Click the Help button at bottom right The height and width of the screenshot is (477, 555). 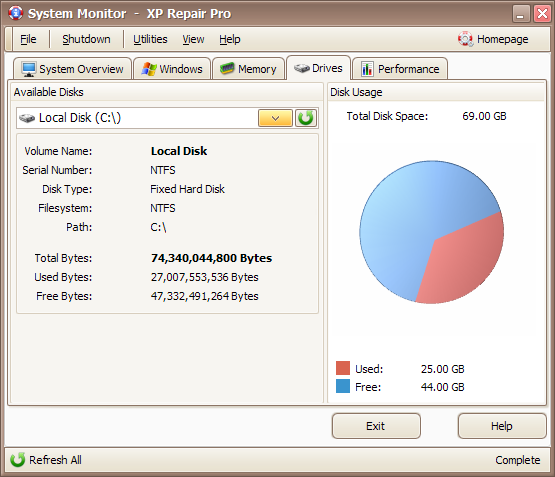[502, 426]
